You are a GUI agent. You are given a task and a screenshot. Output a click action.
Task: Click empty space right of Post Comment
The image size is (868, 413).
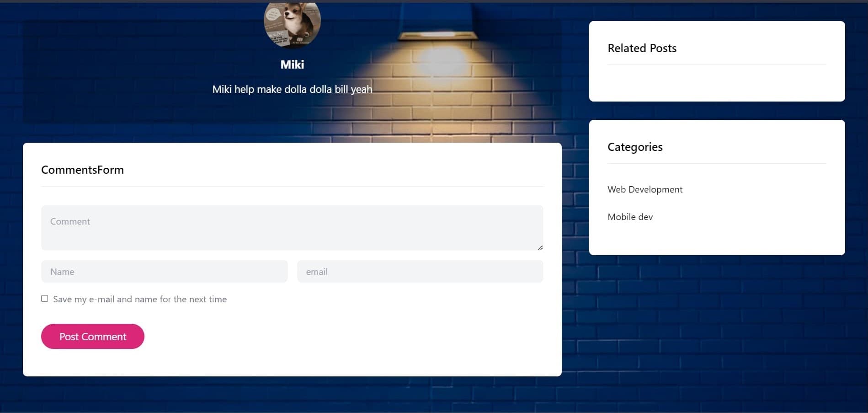(x=343, y=337)
